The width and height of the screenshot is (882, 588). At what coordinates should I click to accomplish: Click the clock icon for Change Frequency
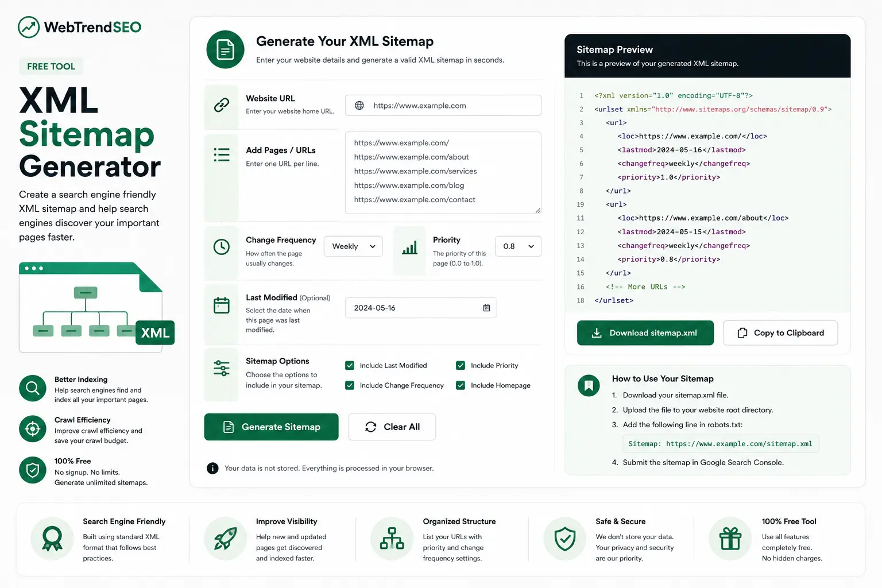222,247
